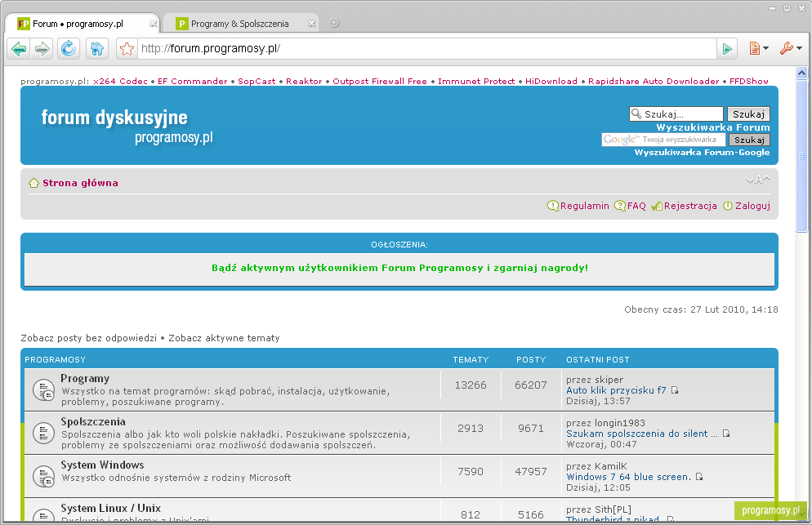
Task: Click the FAQ question mark icon
Action: pos(620,206)
